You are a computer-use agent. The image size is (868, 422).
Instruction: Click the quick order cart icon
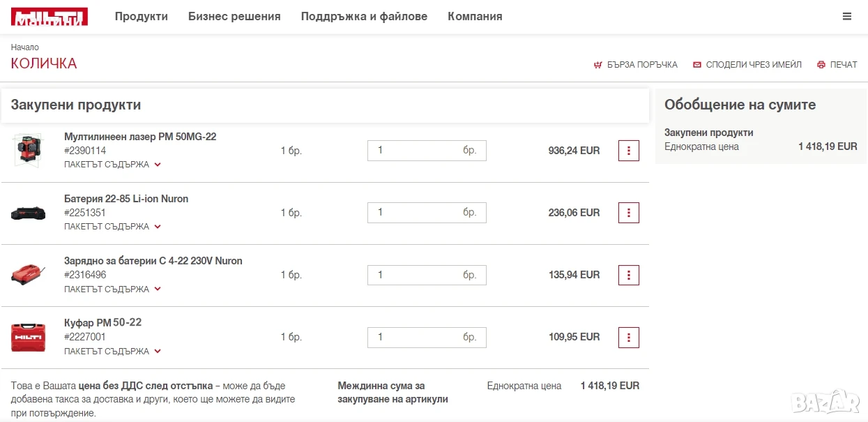point(597,65)
